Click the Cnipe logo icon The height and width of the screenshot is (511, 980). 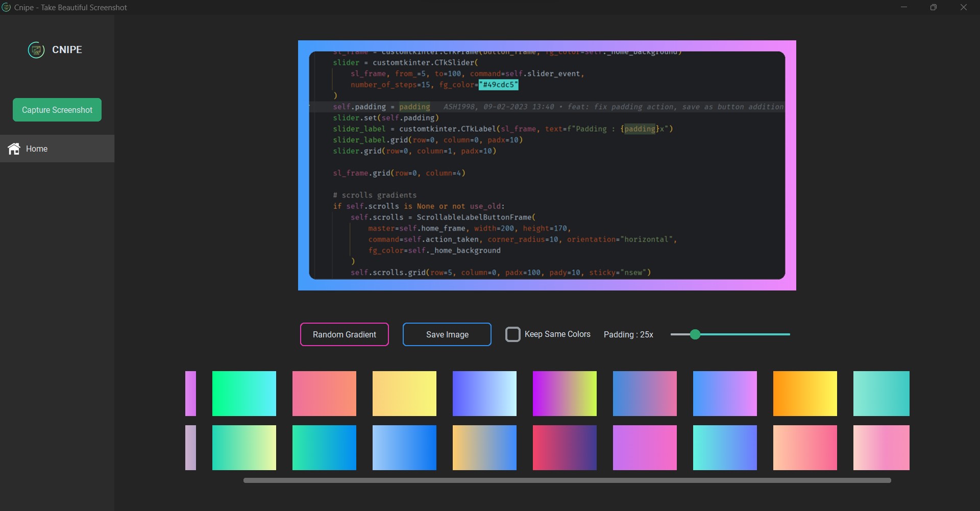pyautogui.click(x=35, y=50)
